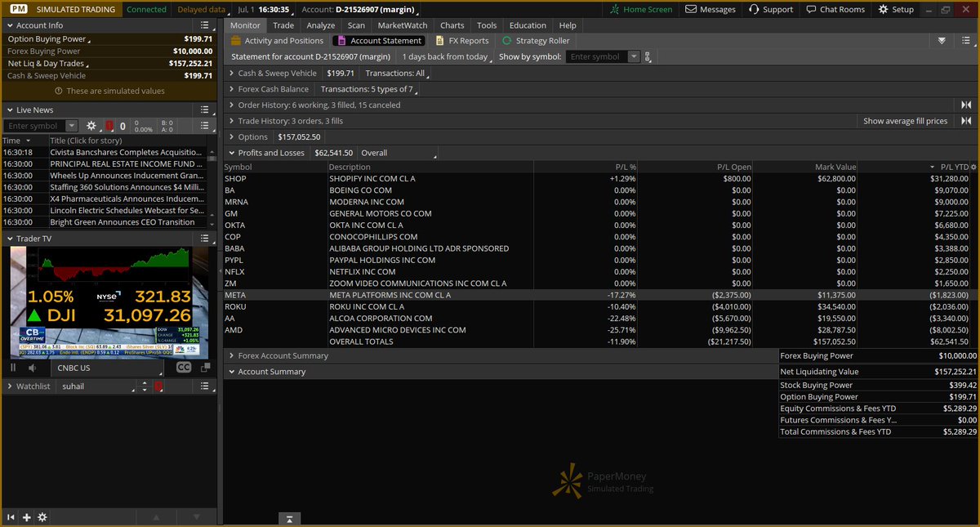Expand the Options section
The height and width of the screenshot is (527, 980).
[x=232, y=136]
